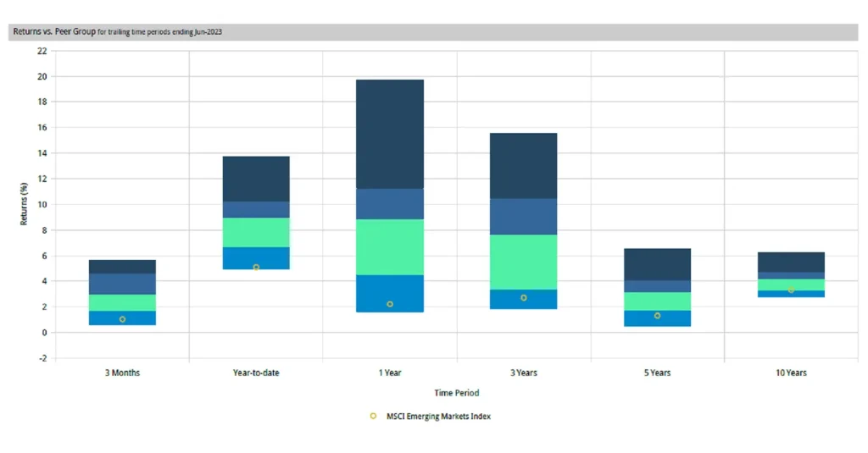The width and height of the screenshot is (868, 453).
Task: Click the Year-to-date axis label
Action: click(256, 373)
